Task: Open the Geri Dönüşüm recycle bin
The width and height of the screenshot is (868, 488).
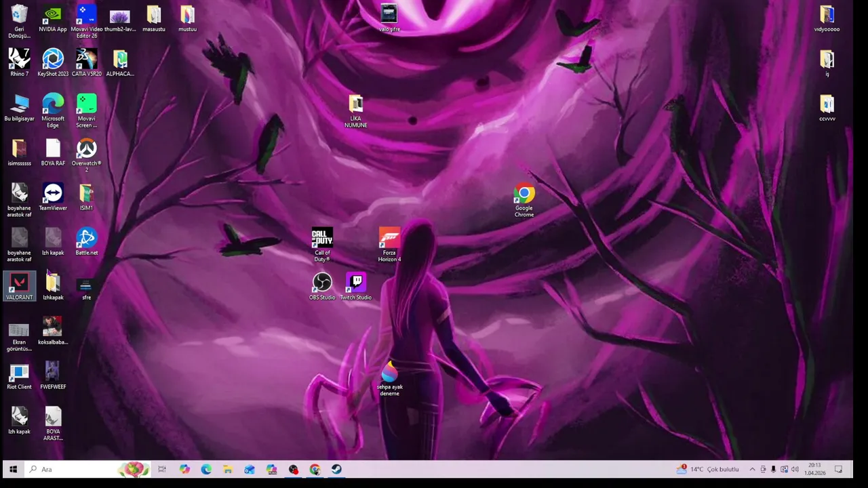Action: tap(19, 22)
